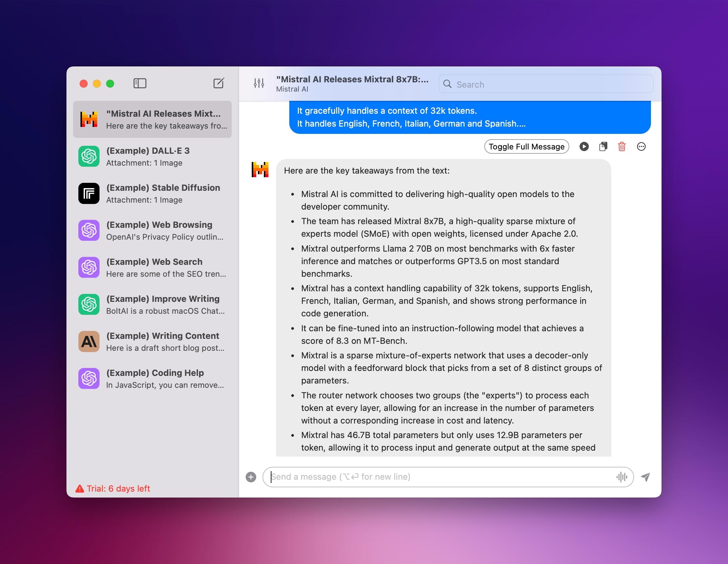The width and height of the screenshot is (728, 564).
Task: Focus the Send a message input
Action: [440, 477]
